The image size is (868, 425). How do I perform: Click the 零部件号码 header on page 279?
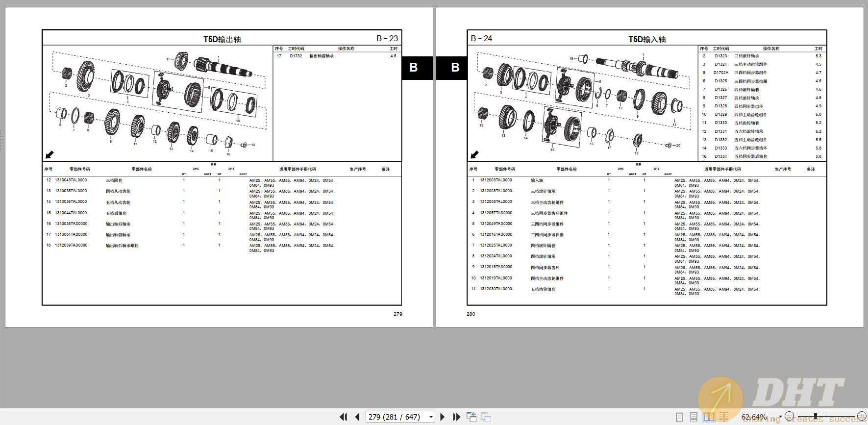click(x=79, y=169)
